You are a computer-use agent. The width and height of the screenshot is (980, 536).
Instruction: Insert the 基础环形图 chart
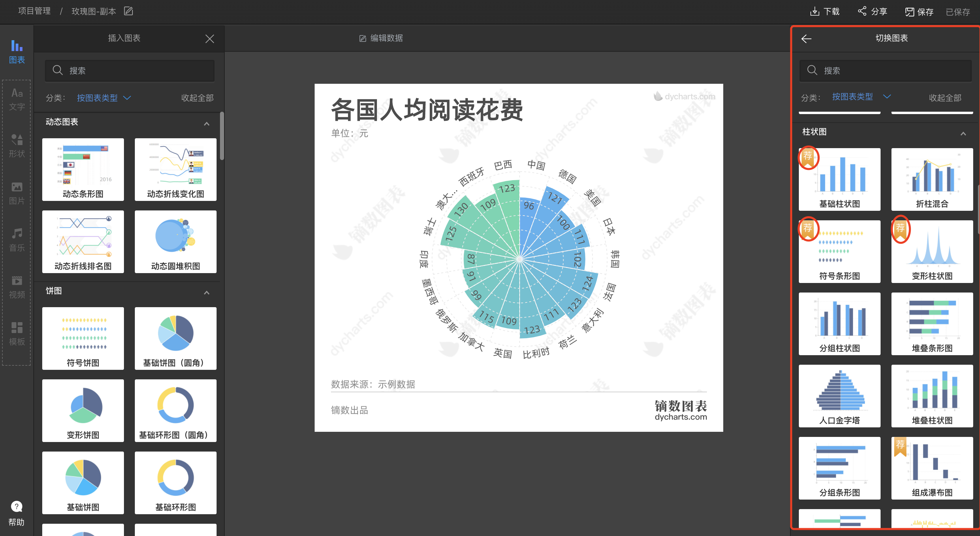pyautogui.click(x=175, y=483)
